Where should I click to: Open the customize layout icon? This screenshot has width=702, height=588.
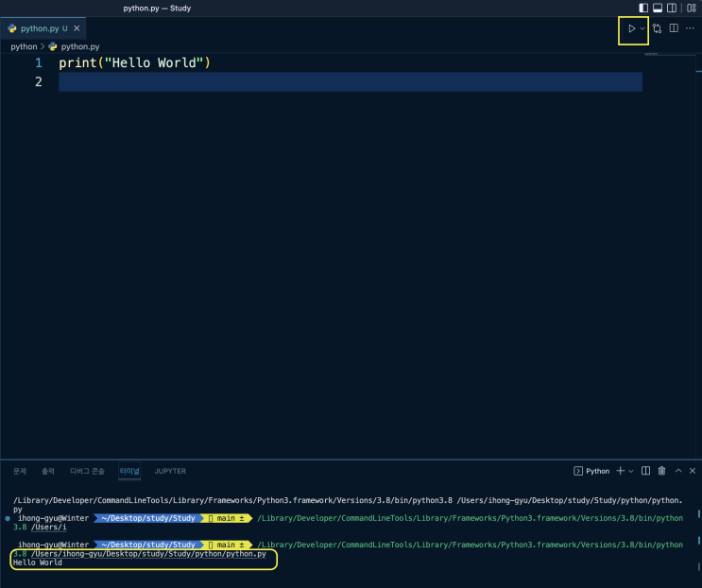(x=692, y=8)
